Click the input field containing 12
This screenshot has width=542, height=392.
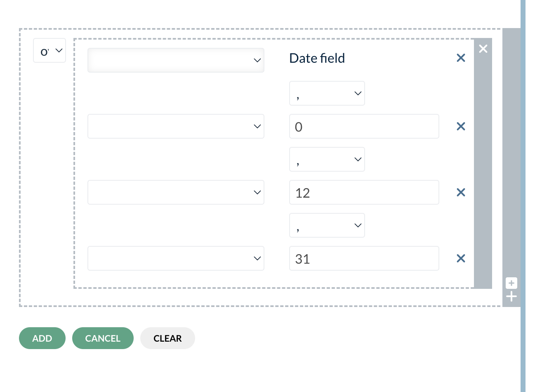[364, 192]
